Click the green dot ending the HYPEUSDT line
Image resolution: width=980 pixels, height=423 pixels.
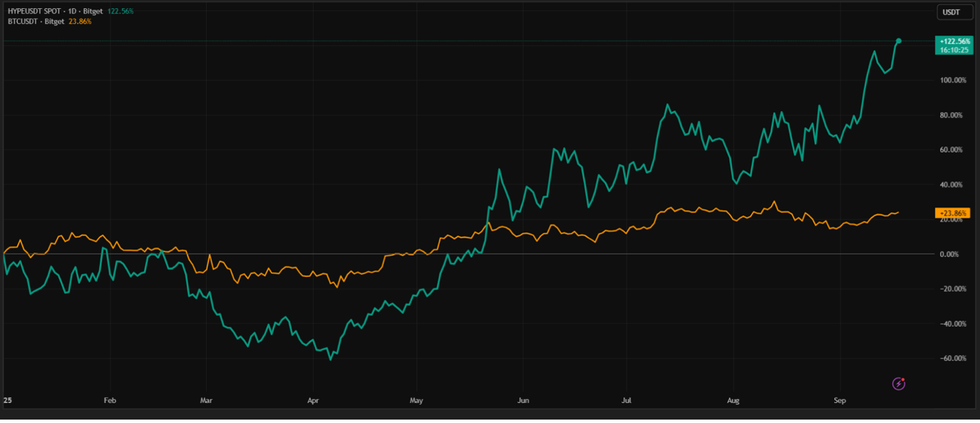[898, 41]
